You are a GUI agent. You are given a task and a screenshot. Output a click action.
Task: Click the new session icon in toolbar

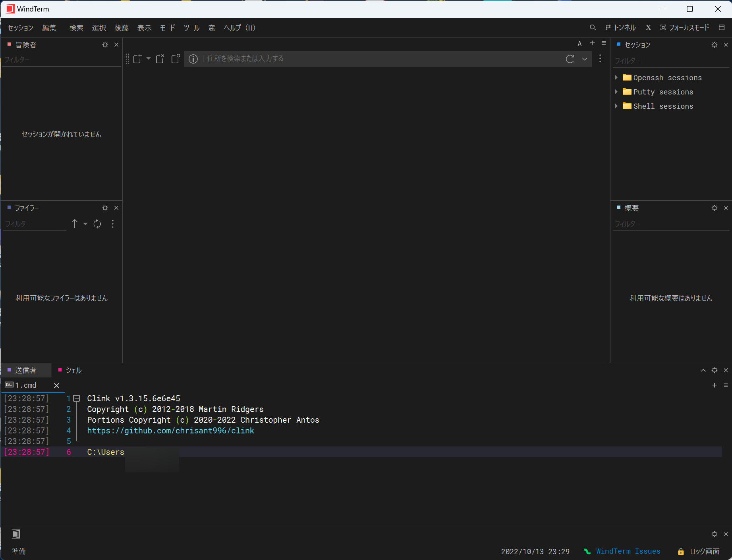(x=137, y=59)
